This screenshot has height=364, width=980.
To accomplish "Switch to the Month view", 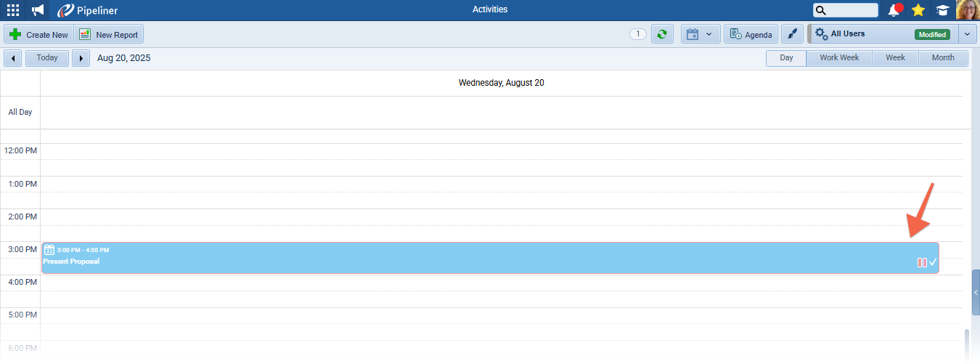I will (x=943, y=58).
